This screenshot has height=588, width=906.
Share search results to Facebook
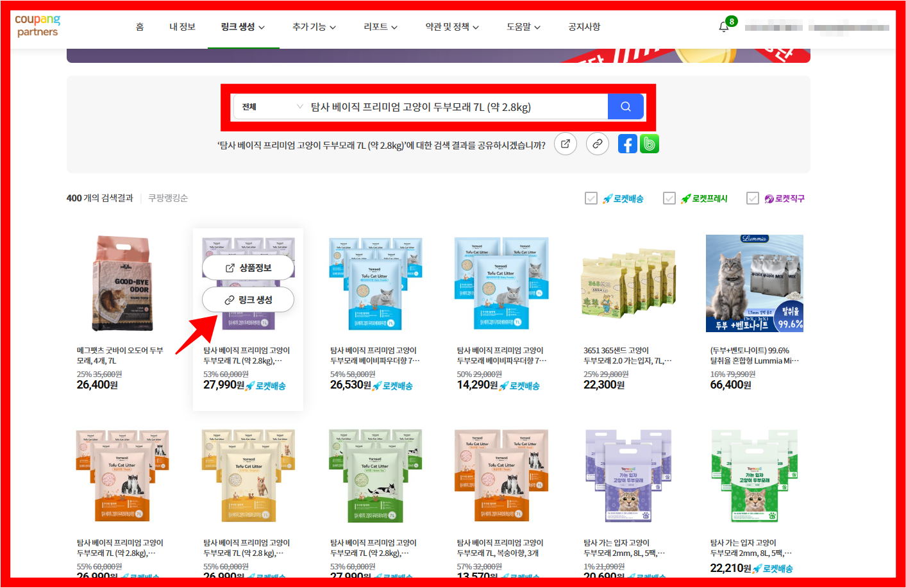coord(628,144)
